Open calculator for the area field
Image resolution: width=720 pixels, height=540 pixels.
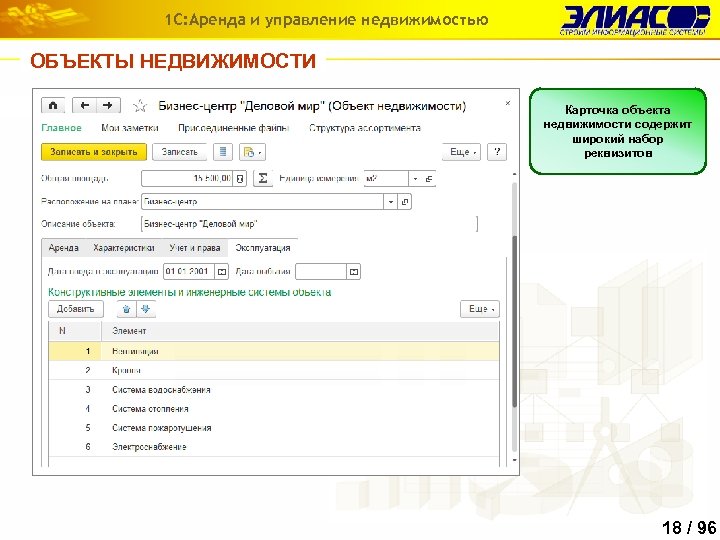point(240,179)
